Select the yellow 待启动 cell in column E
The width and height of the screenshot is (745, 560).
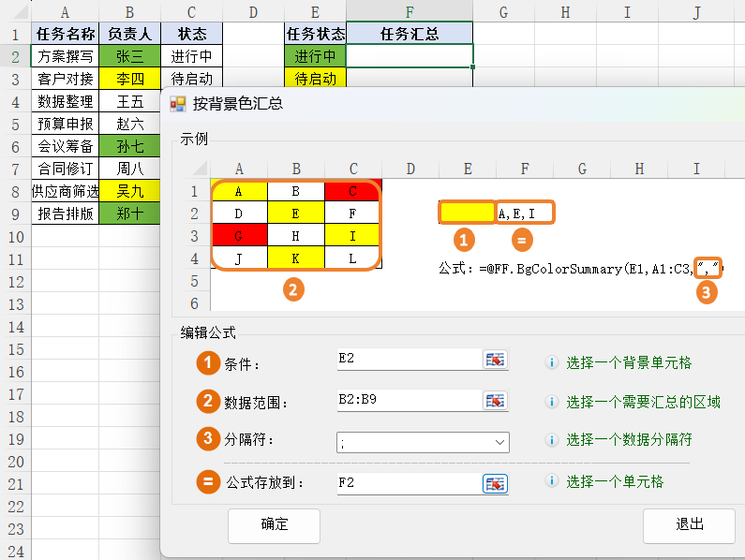pyautogui.click(x=315, y=79)
